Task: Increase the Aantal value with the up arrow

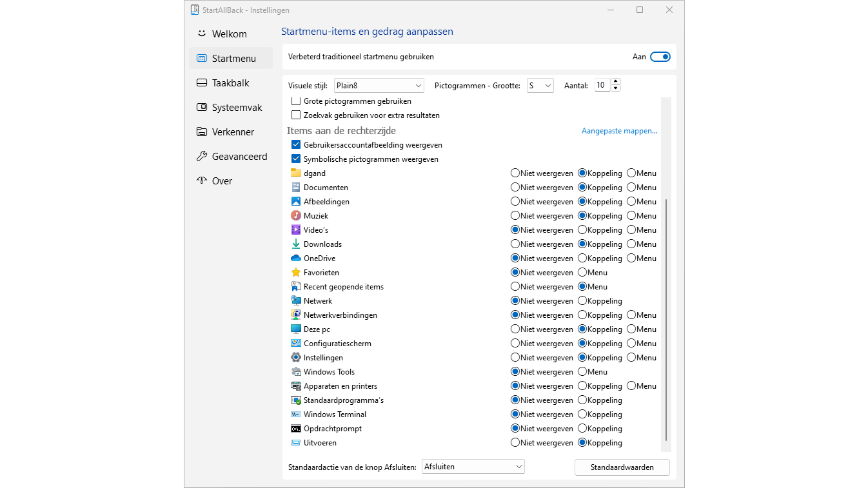Action: [x=616, y=82]
